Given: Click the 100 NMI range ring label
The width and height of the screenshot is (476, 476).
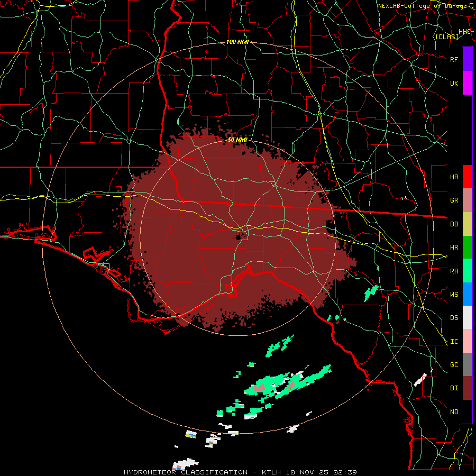Looking at the screenshot, I should tap(237, 42).
